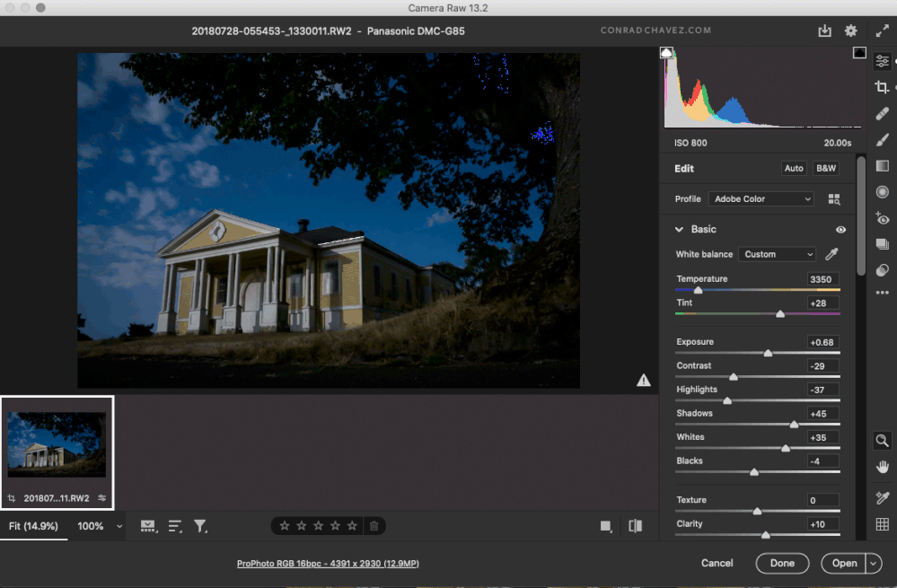Open the Profile dropdown
Viewport: 897px width, 588px height.
[761, 198]
